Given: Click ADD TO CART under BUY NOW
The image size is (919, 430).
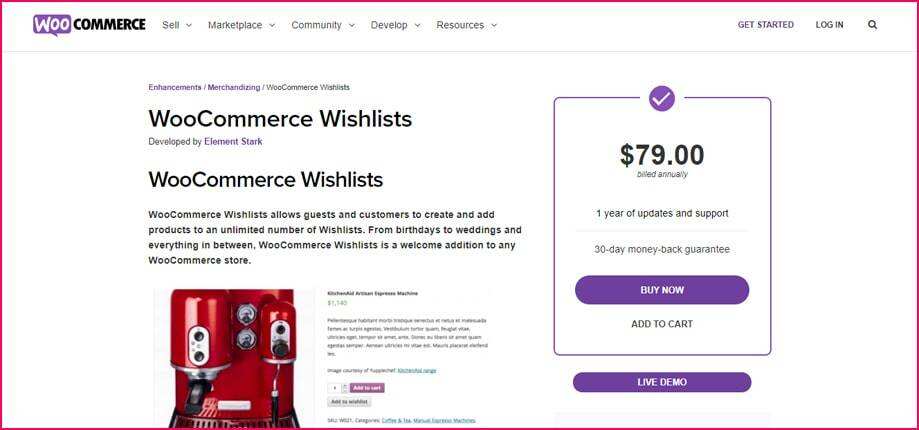Looking at the screenshot, I should (662, 324).
